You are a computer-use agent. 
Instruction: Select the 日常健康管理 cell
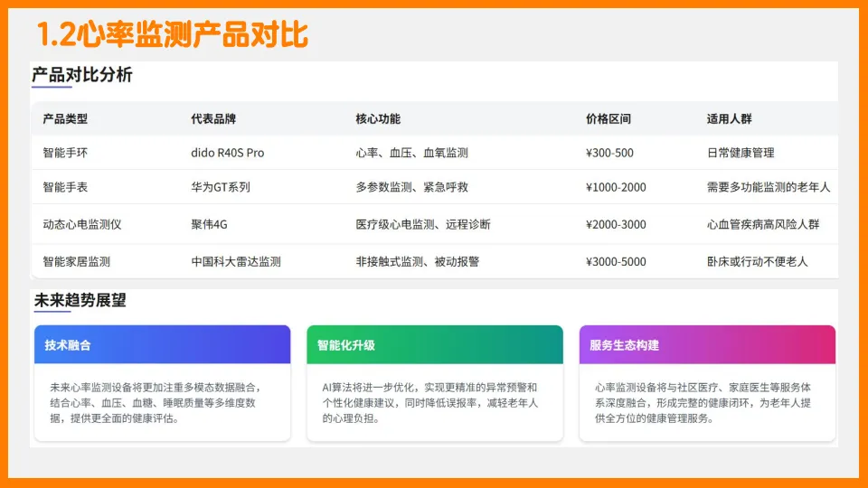pyautogui.click(x=741, y=153)
